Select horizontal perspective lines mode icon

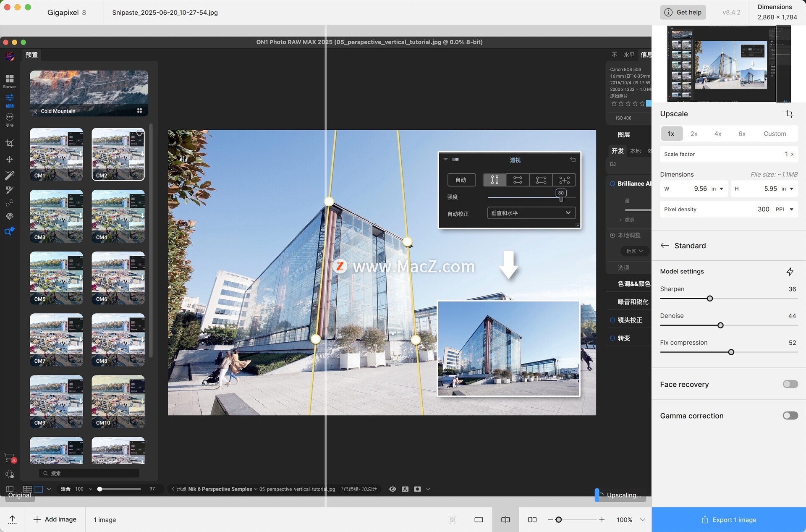coord(518,180)
